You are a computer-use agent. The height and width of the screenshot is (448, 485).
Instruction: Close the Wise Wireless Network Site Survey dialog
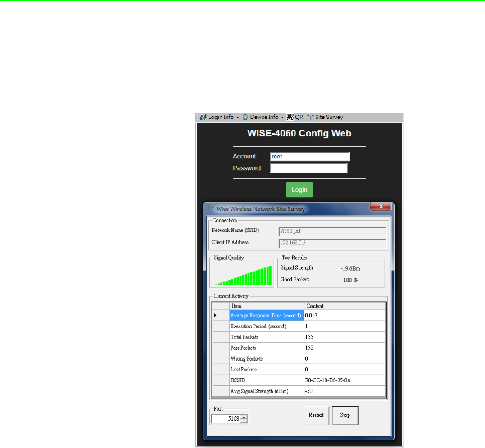pos(381,206)
